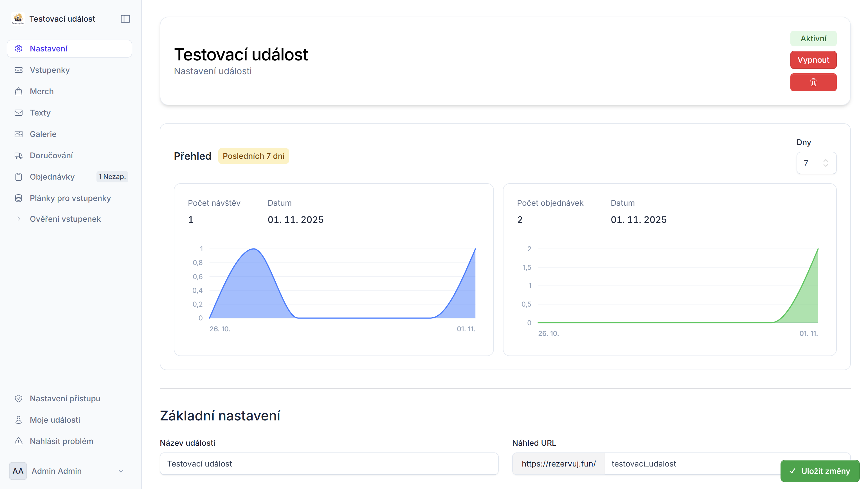Click the Název události input field

329,464
